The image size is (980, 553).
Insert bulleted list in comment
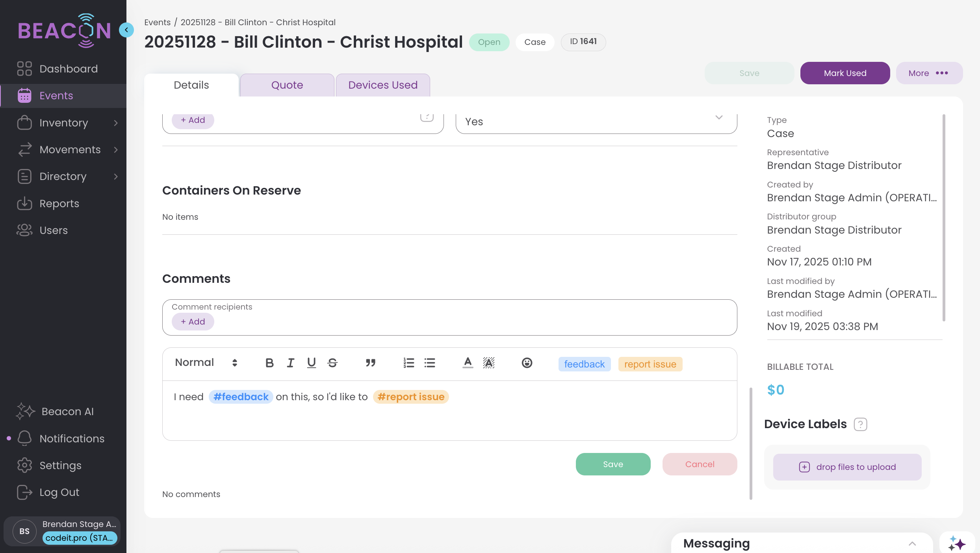tap(429, 363)
